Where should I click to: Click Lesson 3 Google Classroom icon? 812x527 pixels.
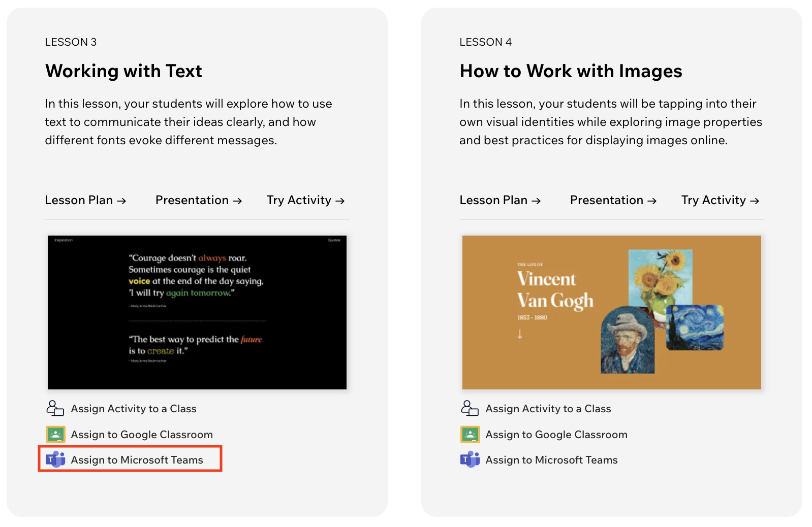(x=55, y=435)
